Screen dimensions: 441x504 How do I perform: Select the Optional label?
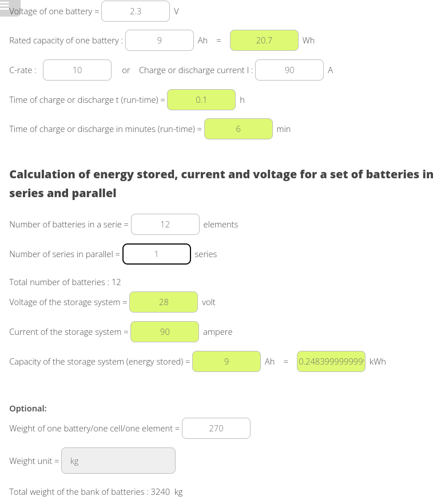pos(28,409)
